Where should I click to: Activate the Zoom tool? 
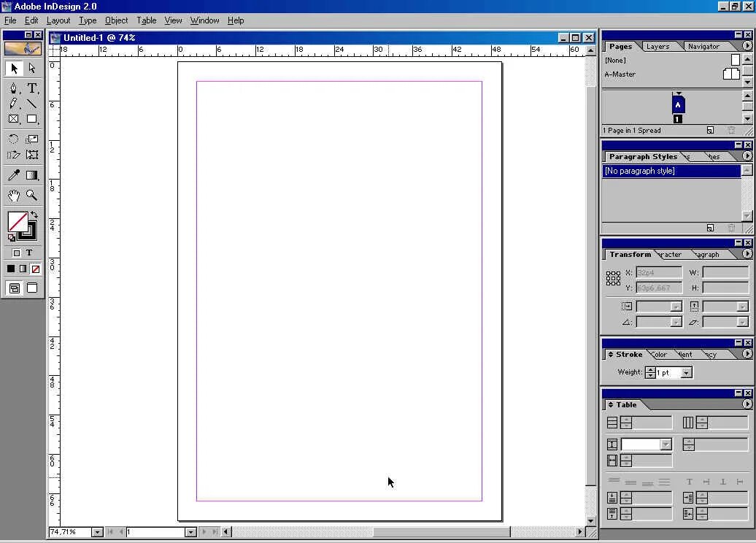tap(32, 195)
